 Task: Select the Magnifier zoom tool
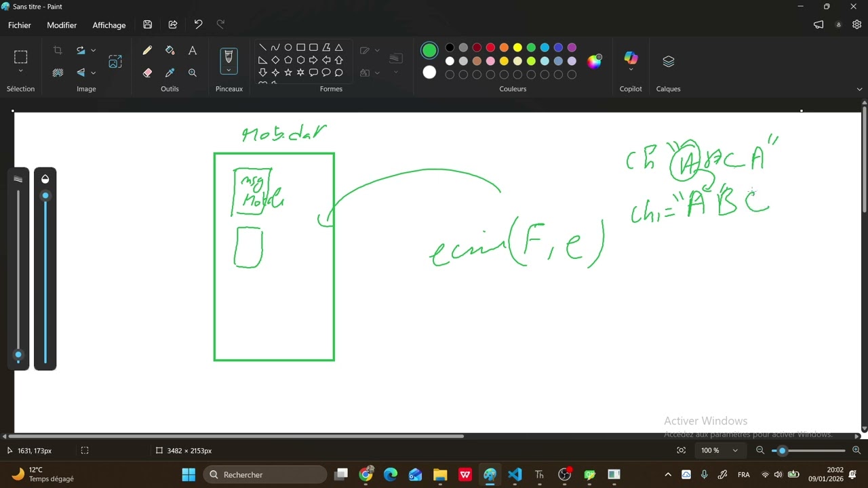(x=193, y=73)
